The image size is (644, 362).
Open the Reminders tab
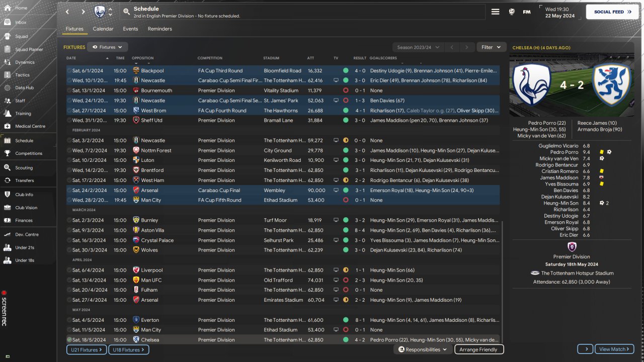pos(159,29)
